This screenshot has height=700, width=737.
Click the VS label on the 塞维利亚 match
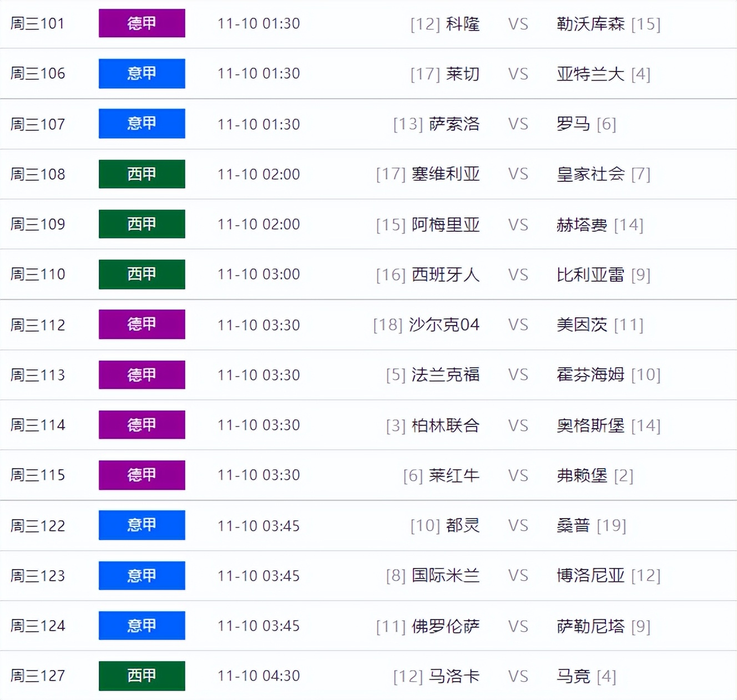518,174
